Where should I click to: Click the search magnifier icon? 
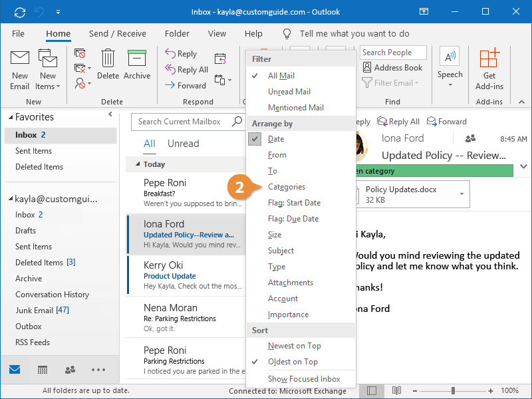(237, 122)
